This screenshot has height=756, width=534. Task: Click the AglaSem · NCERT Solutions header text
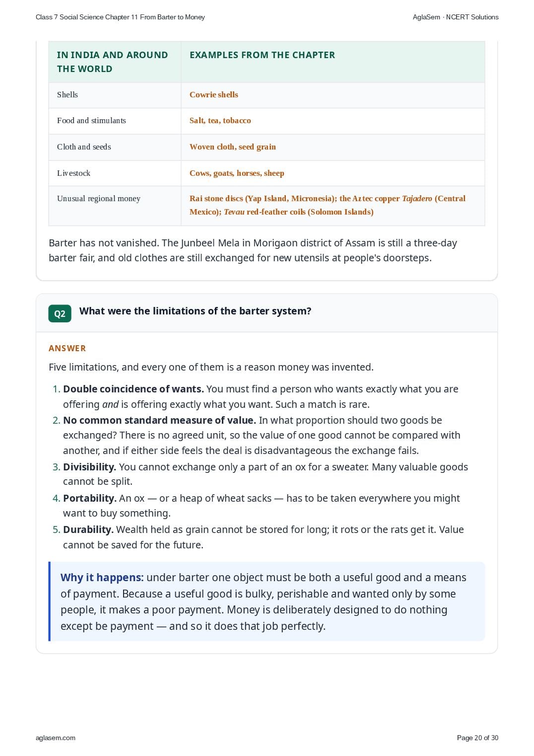pyautogui.click(x=456, y=17)
